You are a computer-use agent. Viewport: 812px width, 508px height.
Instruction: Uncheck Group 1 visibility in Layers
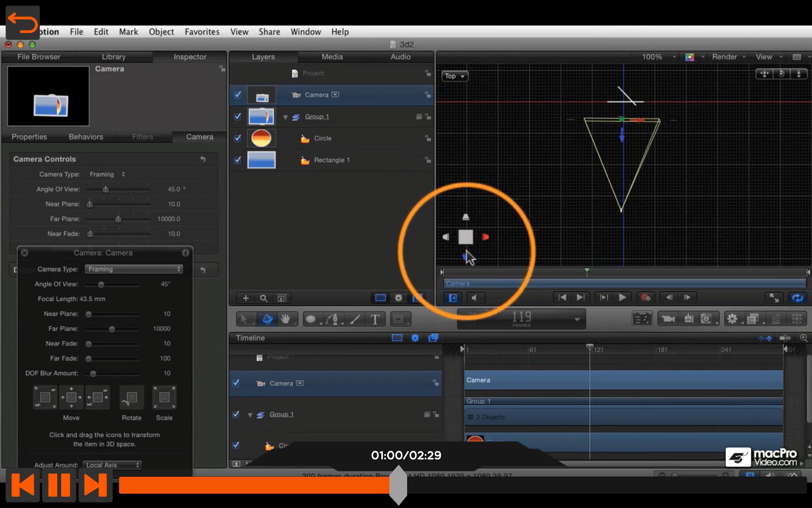[238, 116]
